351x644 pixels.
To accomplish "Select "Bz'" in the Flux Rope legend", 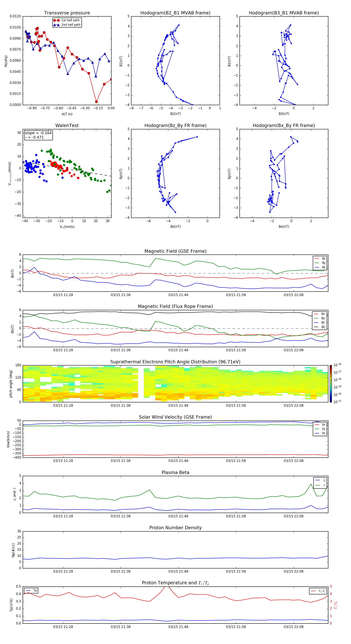I will [320, 323].
